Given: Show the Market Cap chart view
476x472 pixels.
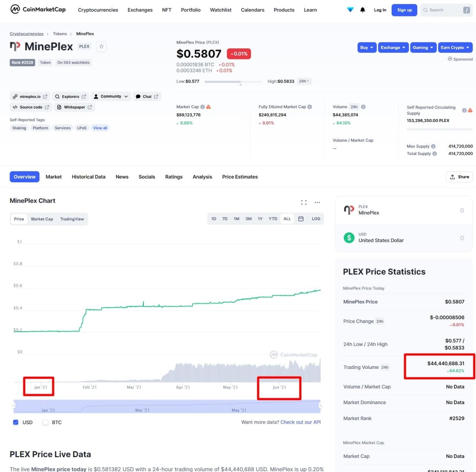Looking at the screenshot, I should click(42, 219).
